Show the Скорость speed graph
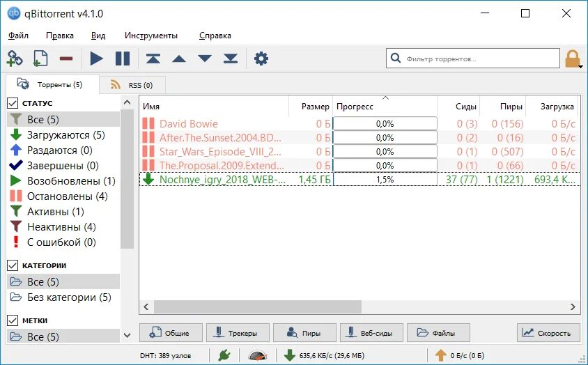 click(x=548, y=333)
